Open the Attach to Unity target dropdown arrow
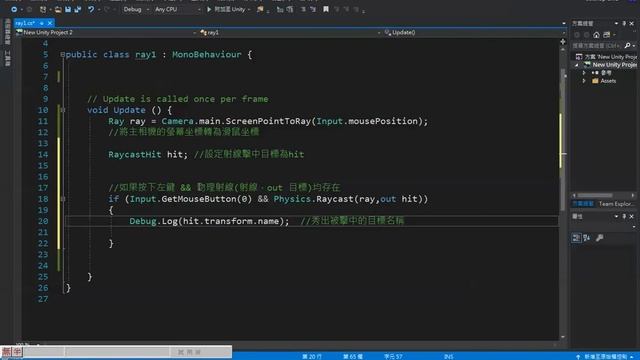Screen dimensions: 640x360 [x=249, y=9]
